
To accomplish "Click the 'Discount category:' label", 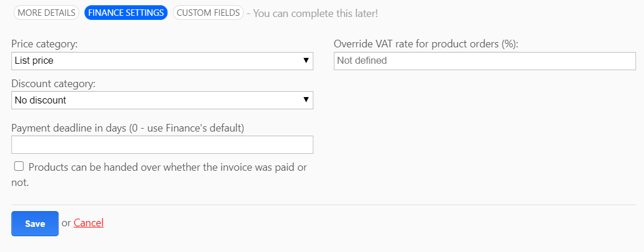I will click(53, 84).
